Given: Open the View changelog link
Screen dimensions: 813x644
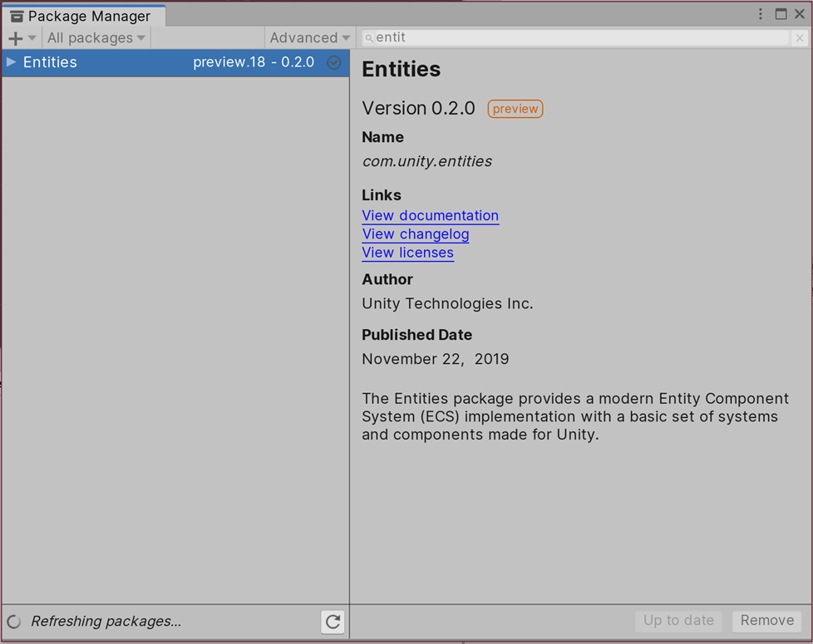Looking at the screenshot, I should point(415,234).
